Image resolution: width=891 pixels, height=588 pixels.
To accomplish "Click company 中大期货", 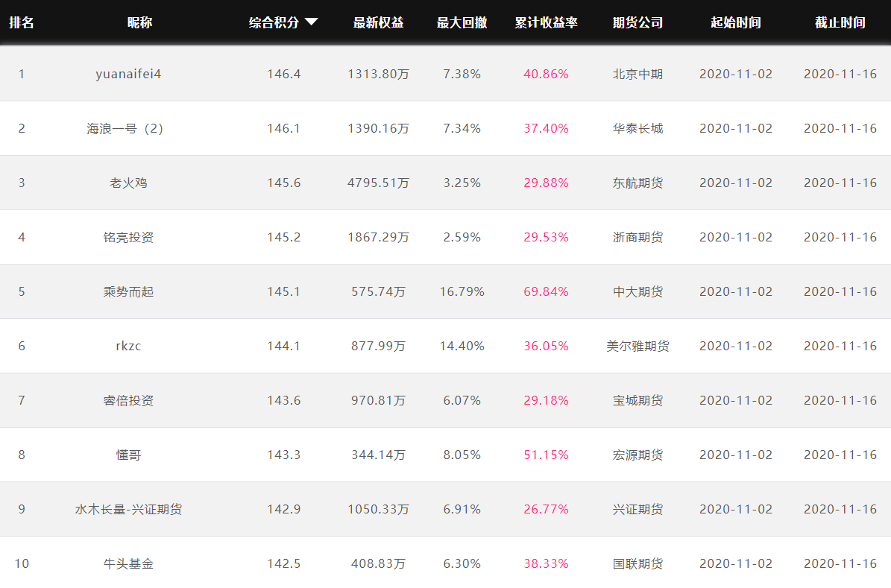I will click(637, 292).
